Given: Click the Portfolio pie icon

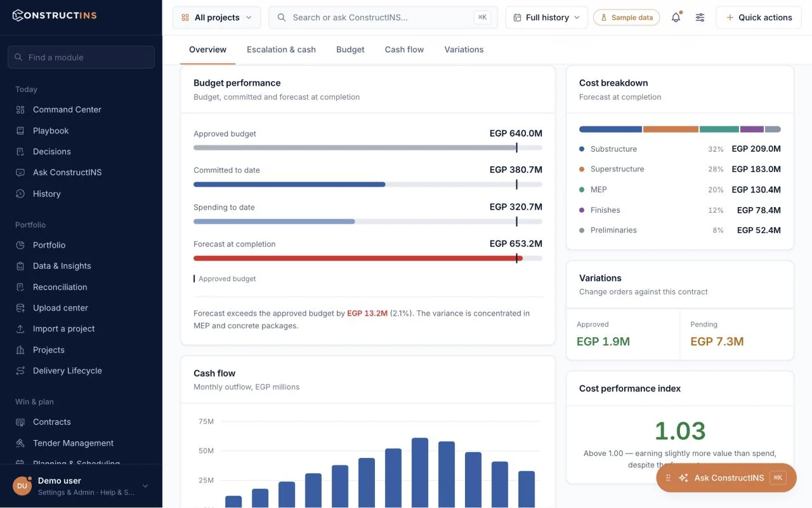Looking at the screenshot, I should click(x=20, y=245).
